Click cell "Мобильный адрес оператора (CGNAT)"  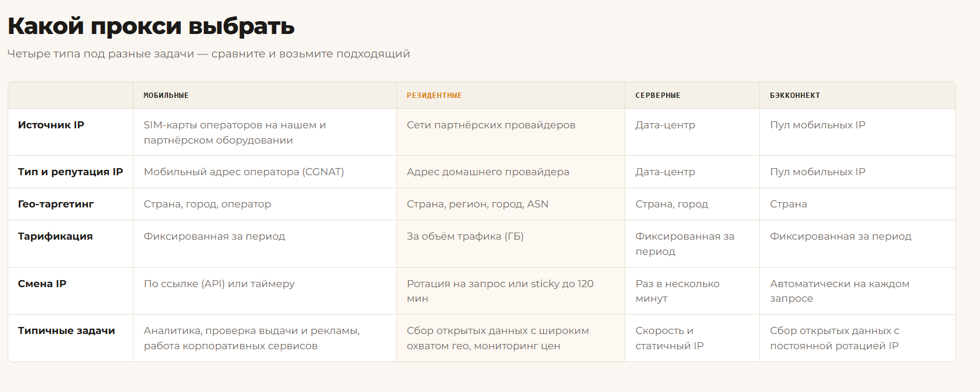pos(244,172)
